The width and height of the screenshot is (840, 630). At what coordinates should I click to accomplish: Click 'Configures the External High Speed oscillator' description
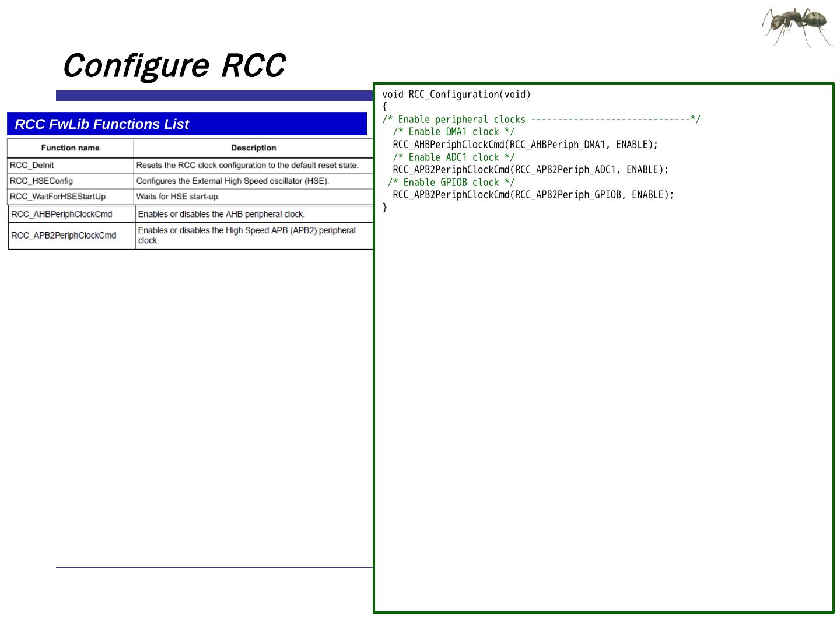point(233,181)
